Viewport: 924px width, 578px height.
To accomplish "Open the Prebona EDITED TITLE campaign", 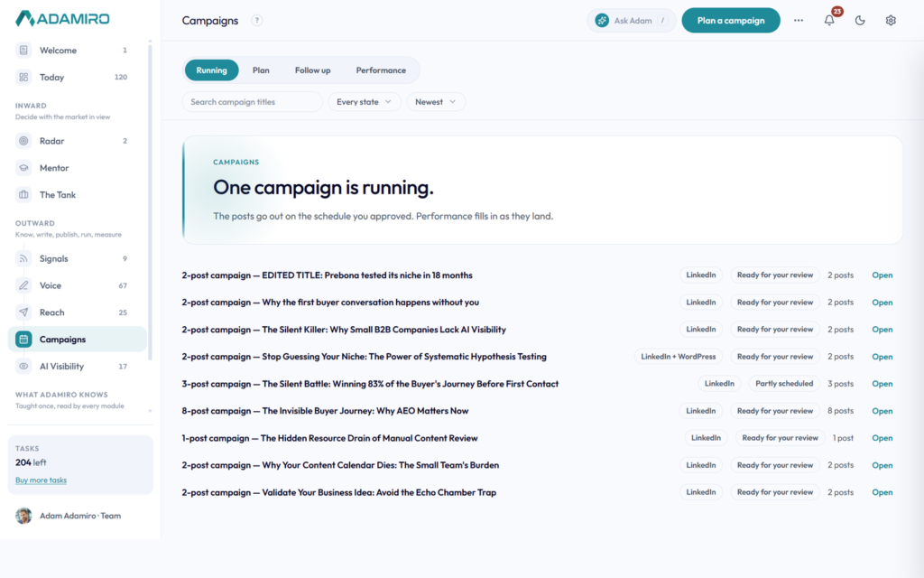I will [882, 275].
